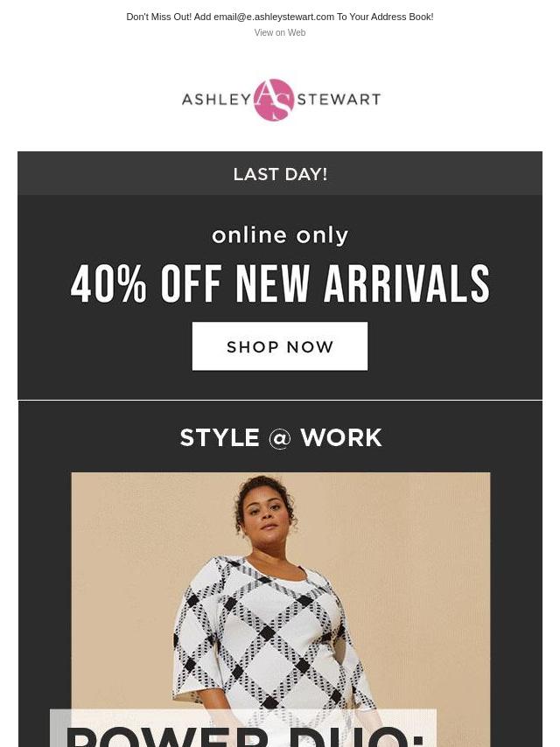560x747 pixels.
Task: Click the STYLE @ WORK heading
Action: 281,437
